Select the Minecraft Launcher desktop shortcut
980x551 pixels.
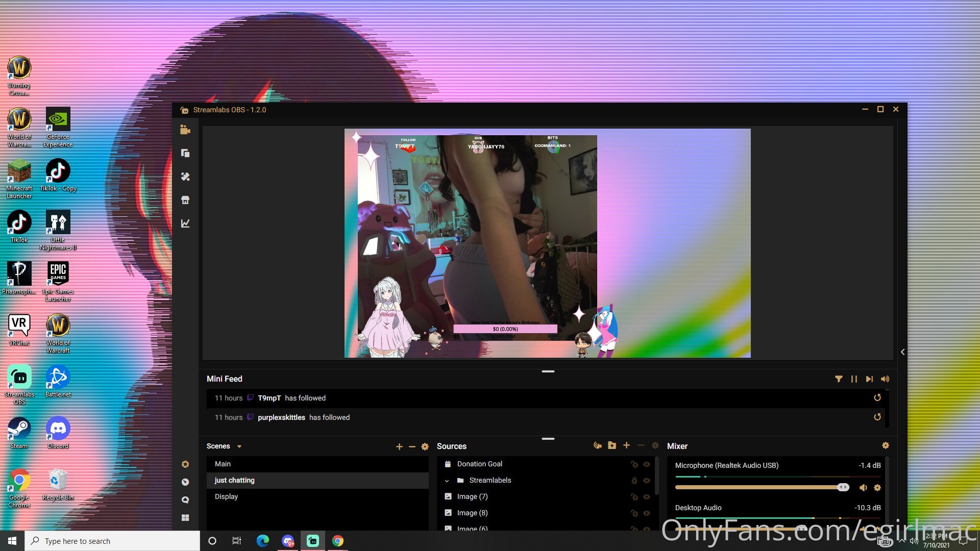pyautogui.click(x=19, y=179)
